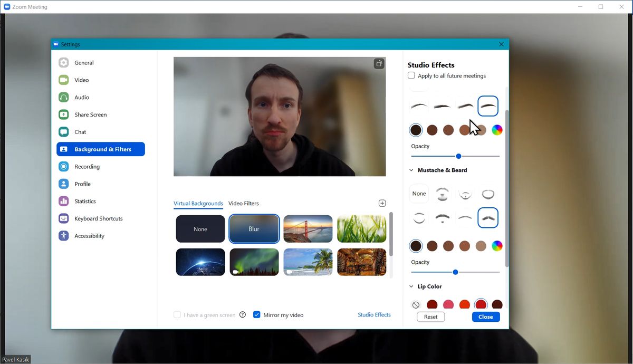
Task: Open Recording settings
Action: pos(100,167)
